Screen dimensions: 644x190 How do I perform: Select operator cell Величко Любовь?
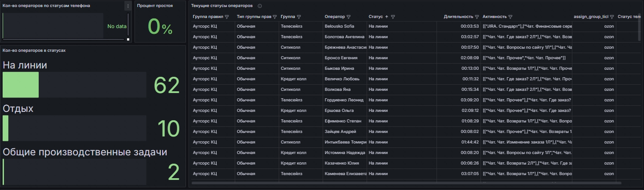coord(345,79)
